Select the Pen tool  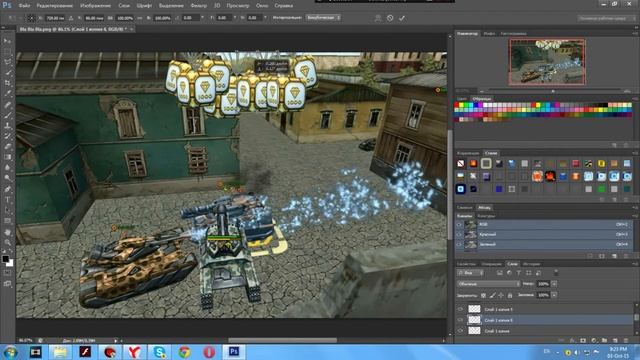click(7, 189)
